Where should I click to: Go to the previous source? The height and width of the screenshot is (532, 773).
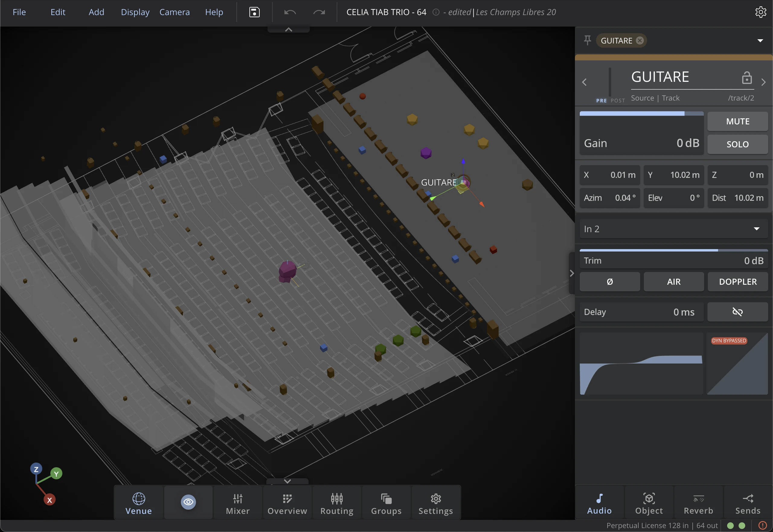[x=584, y=82]
